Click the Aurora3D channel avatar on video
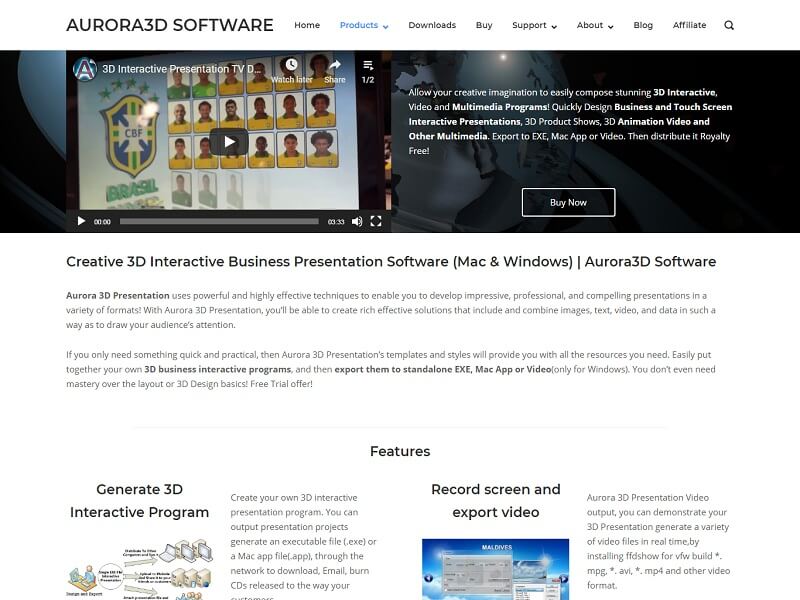Viewport: 800px width, 600px height. 85,69
